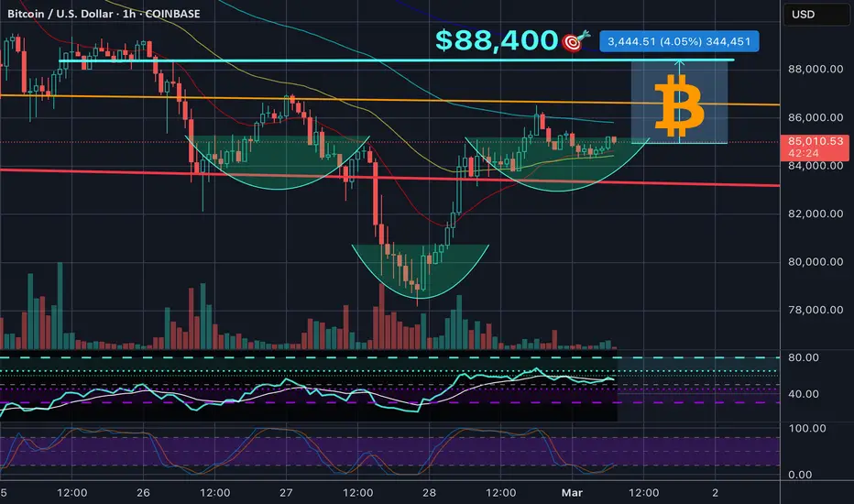The image size is (854, 504).
Task: Click the 82,000.00 price axis label
Action: [816, 214]
